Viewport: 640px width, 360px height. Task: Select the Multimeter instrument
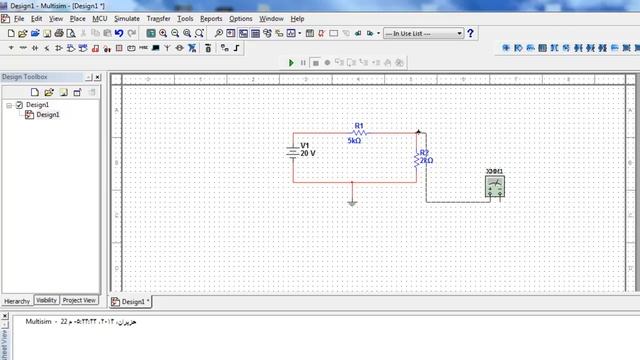[506, 48]
